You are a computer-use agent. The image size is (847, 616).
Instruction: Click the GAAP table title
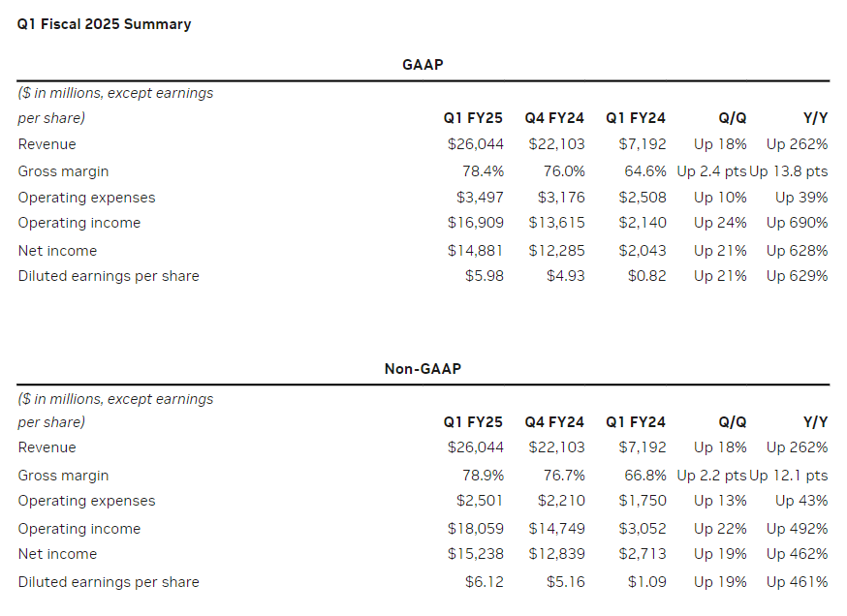click(423, 65)
